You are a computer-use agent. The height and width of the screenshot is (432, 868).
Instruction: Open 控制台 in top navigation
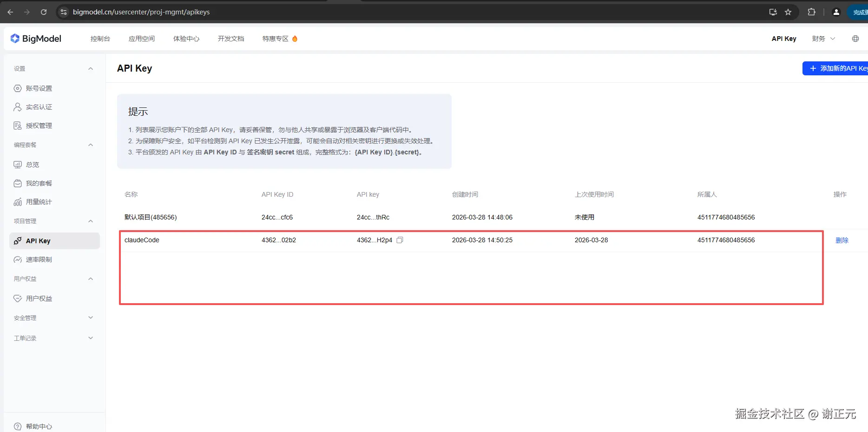(x=100, y=39)
